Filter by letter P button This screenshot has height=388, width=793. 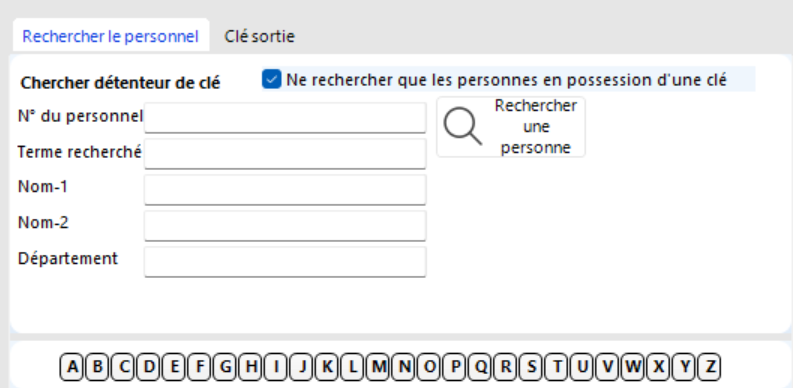[x=455, y=367]
